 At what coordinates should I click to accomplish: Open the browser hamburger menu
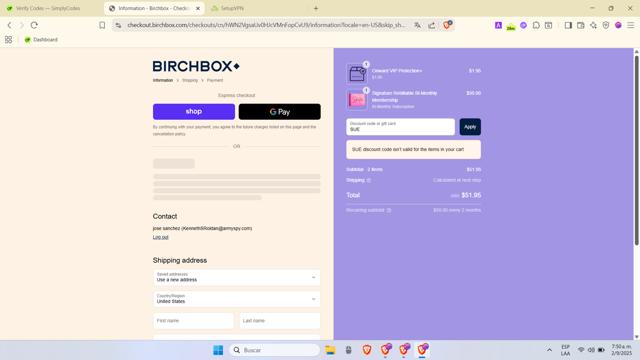coord(631,25)
